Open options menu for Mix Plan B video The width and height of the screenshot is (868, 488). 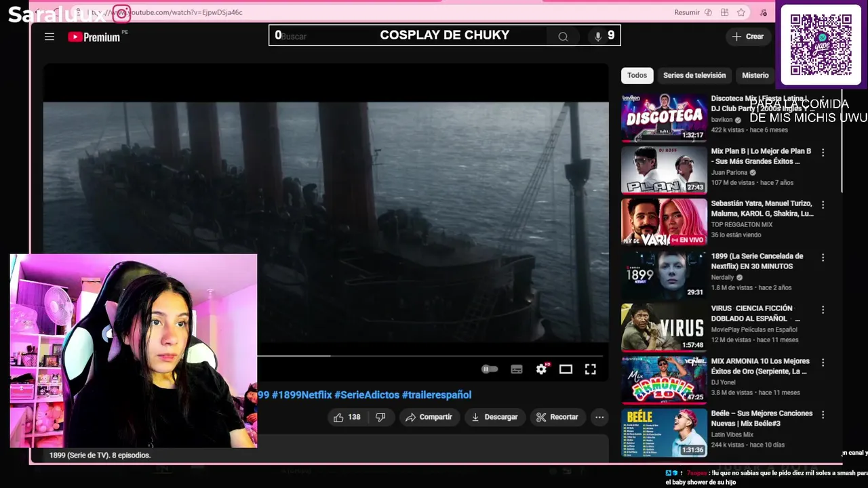pos(823,152)
